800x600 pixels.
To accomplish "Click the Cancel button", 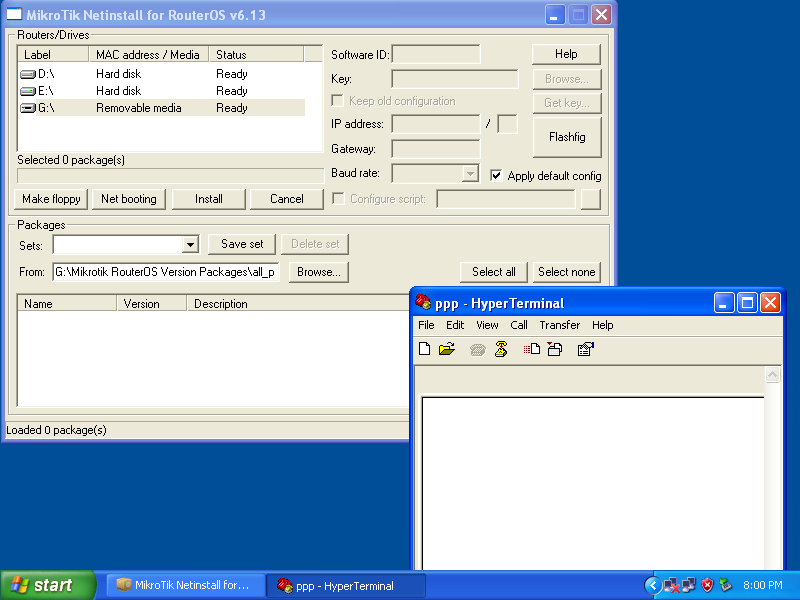I will coord(287,199).
